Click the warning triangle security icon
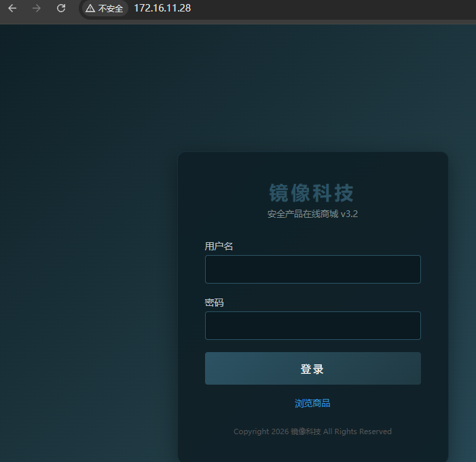 pyautogui.click(x=90, y=9)
